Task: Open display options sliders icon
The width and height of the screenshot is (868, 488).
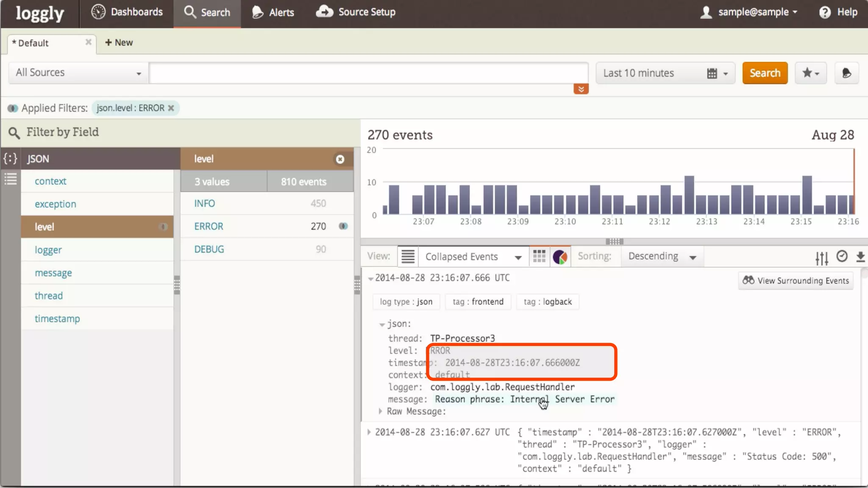Action: [x=821, y=258]
